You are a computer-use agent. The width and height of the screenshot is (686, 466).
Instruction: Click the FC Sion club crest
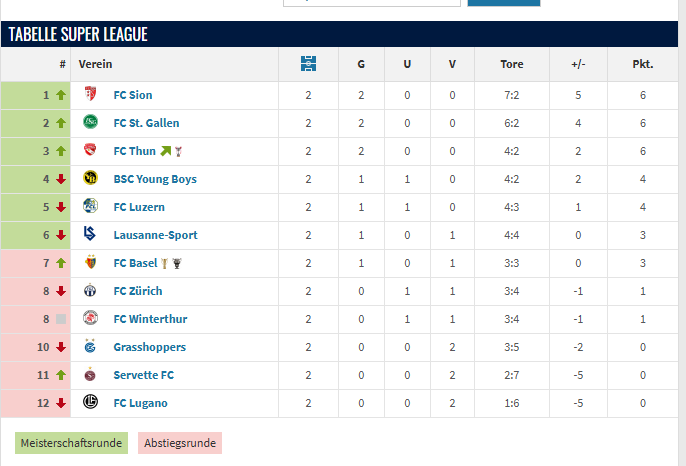point(90,95)
